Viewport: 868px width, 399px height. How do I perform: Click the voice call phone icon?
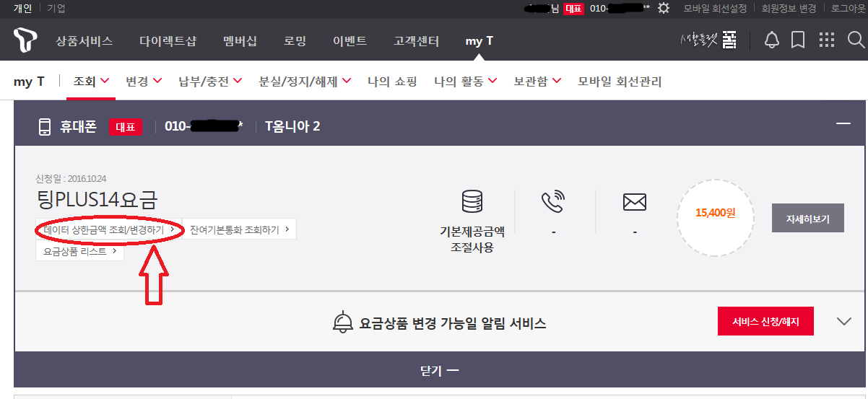[552, 202]
